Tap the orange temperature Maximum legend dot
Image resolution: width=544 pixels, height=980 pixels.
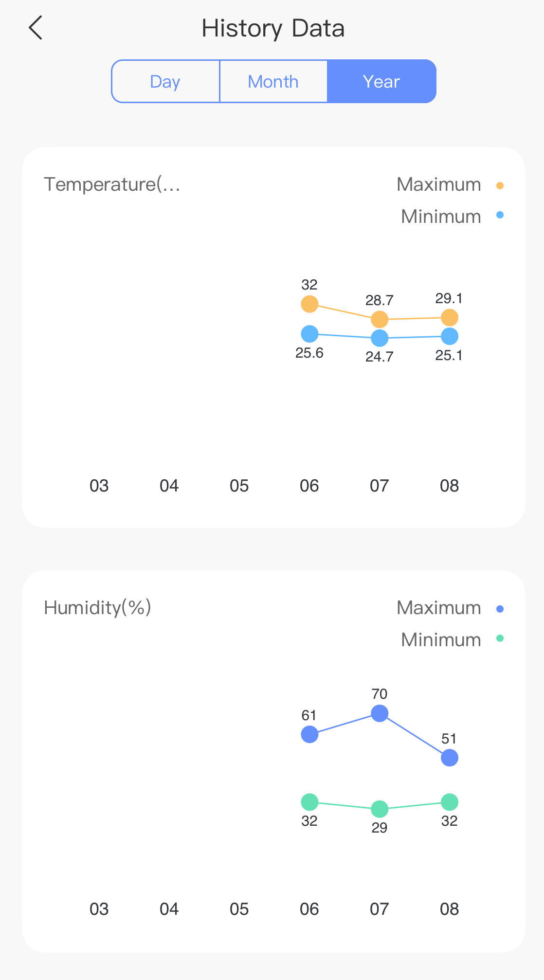pos(500,185)
